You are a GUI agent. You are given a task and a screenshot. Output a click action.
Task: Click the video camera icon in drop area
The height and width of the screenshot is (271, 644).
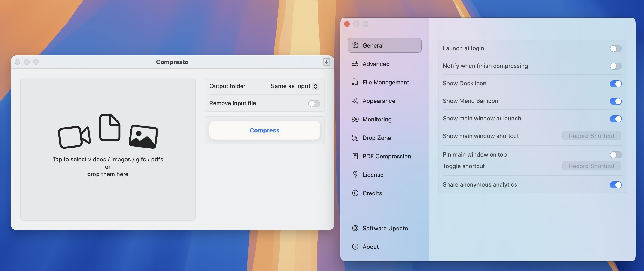point(74,137)
